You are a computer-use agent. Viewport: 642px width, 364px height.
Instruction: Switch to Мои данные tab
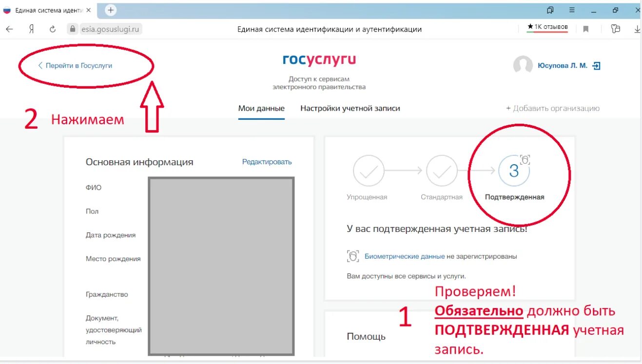click(x=261, y=108)
